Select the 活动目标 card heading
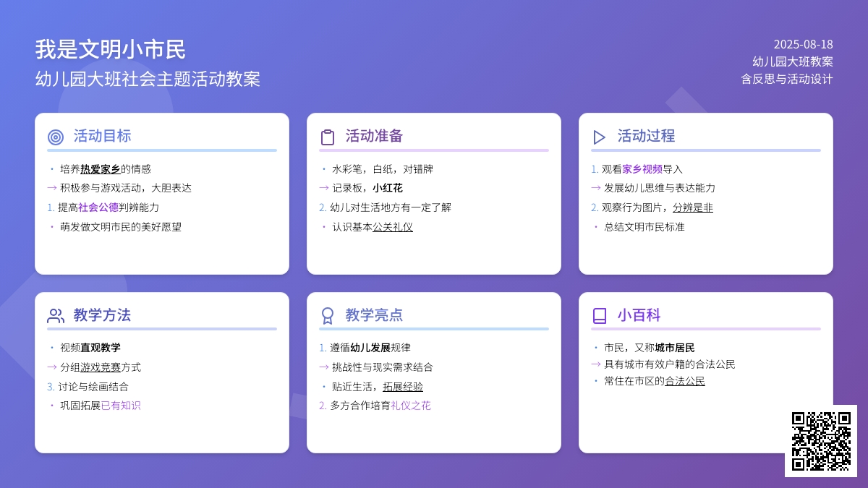The image size is (868, 488). pyautogui.click(x=102, y=136)
